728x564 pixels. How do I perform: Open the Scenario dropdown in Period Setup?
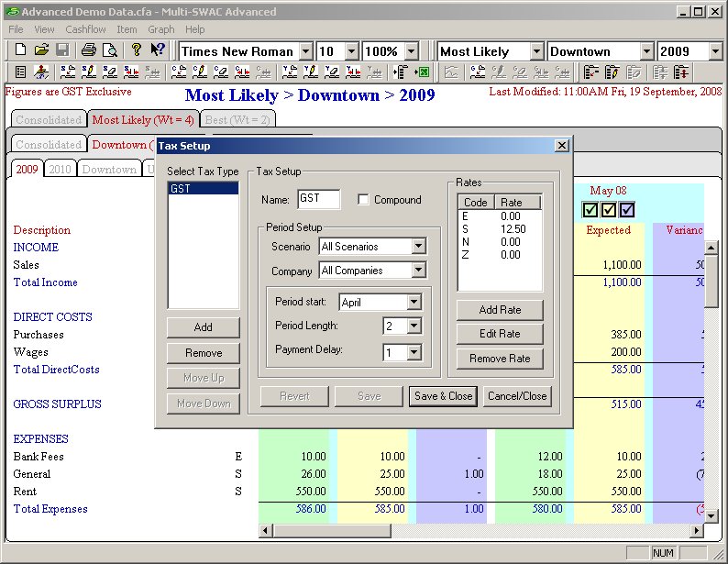418,246
